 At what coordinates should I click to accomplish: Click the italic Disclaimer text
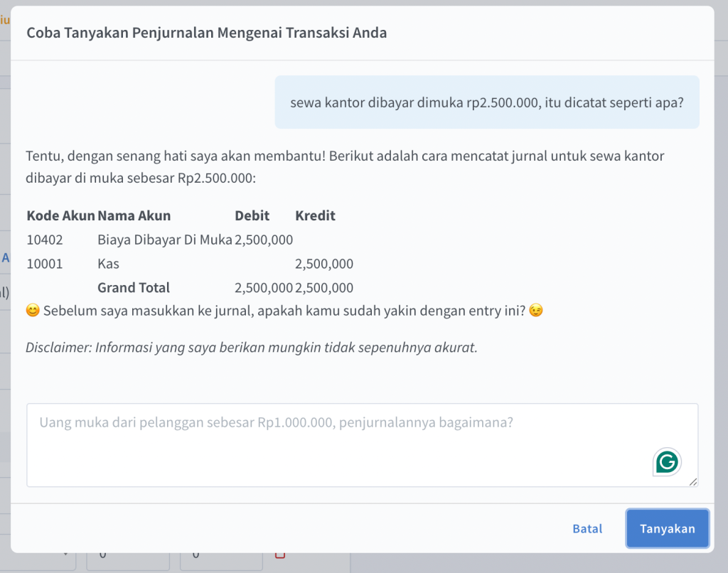tap(251, 348)
